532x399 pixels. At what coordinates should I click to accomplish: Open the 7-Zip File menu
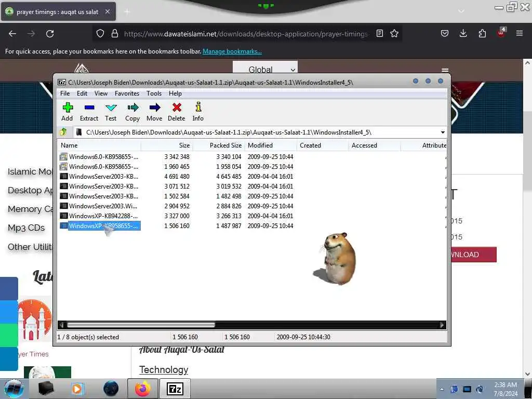[65, 94]
